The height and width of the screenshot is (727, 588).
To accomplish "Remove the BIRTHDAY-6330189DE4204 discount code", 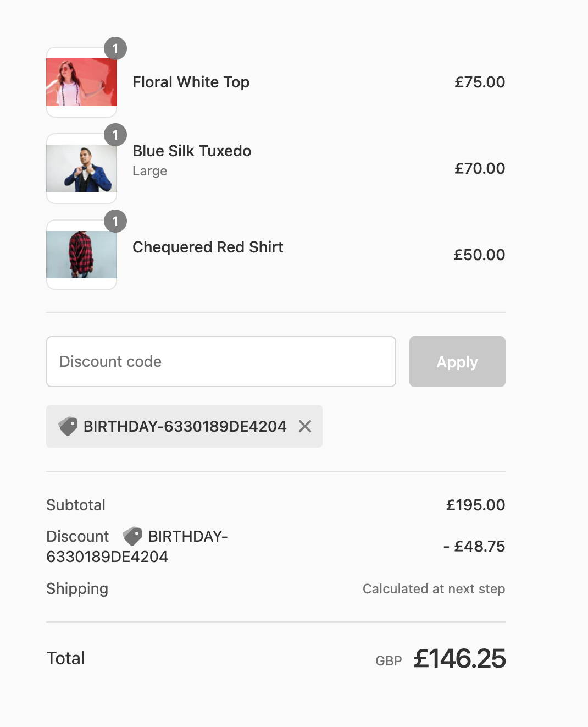I will (x=305, y=426).
